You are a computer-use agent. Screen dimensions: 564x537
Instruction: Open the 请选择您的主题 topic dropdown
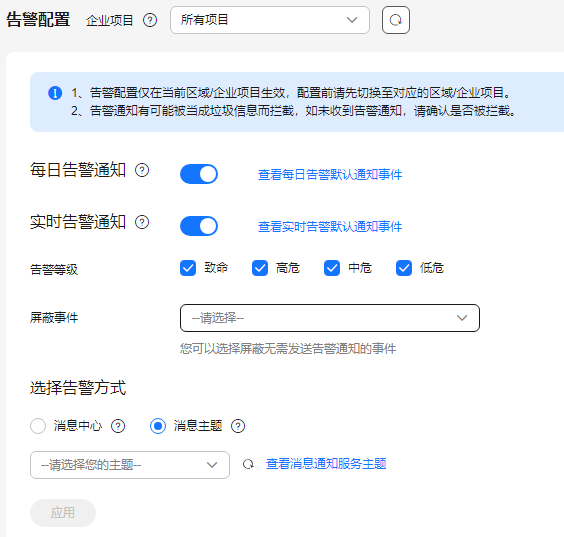point(130,465)
